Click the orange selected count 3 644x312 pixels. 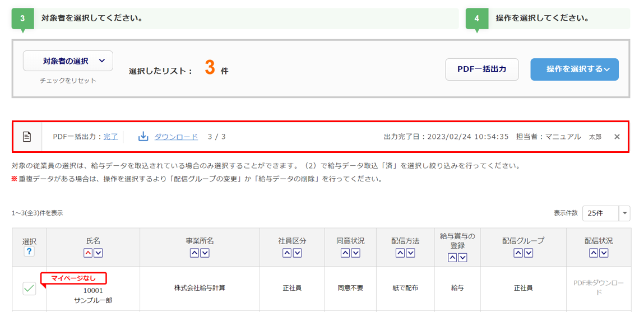[x=210, y=68]
